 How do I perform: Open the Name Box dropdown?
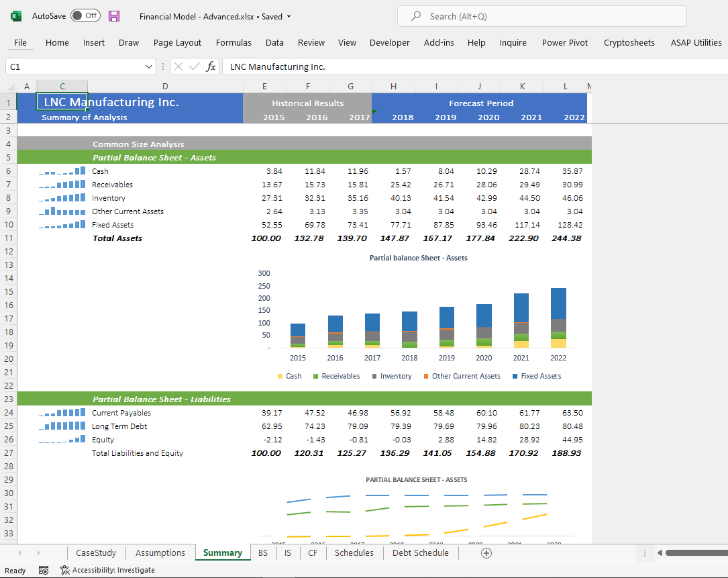[x=148, y=66]
